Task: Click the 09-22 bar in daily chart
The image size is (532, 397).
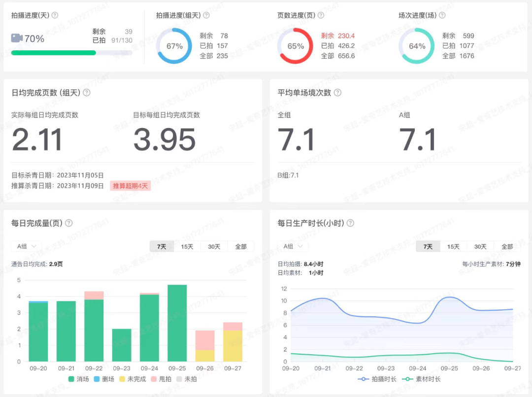Action: coord(94,327)
